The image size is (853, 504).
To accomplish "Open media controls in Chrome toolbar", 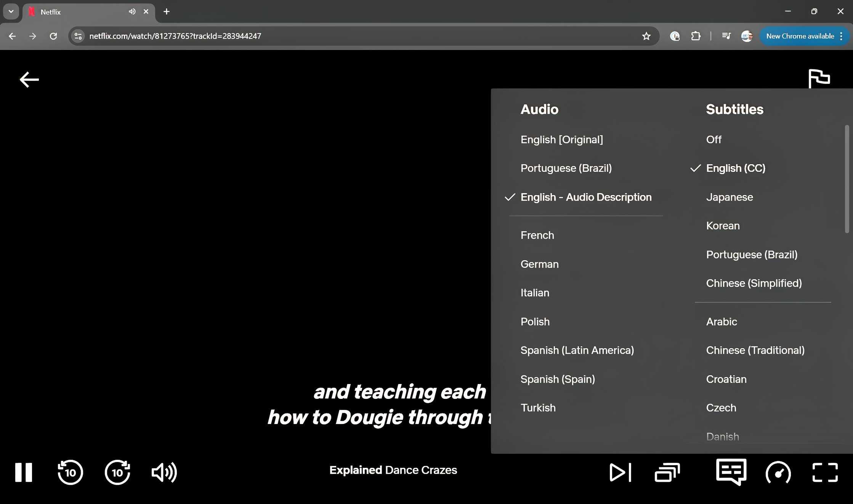I will (726, 36).
